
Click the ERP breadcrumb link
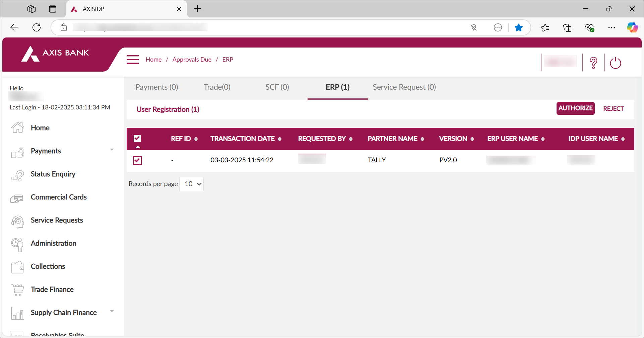click(228, 60)
